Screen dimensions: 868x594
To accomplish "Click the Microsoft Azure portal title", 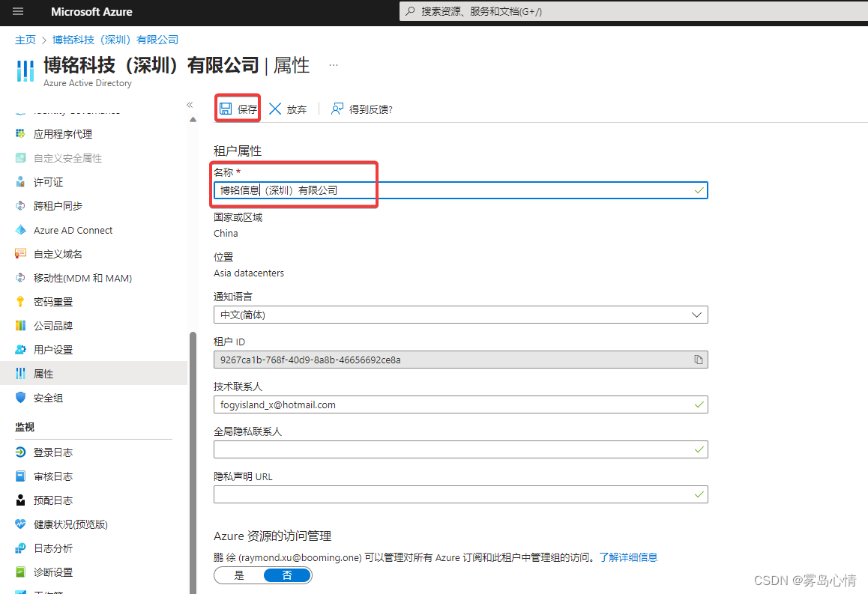I will (x=91, y=12).
